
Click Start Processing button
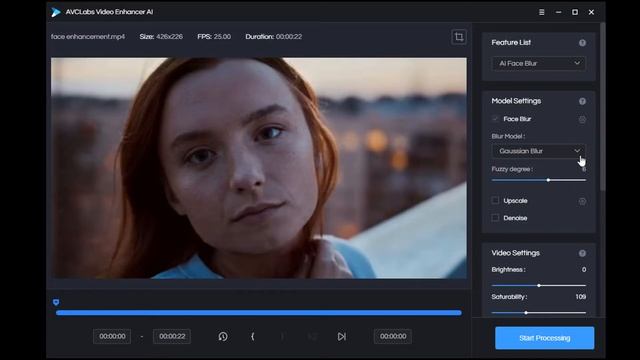[544, 338]
